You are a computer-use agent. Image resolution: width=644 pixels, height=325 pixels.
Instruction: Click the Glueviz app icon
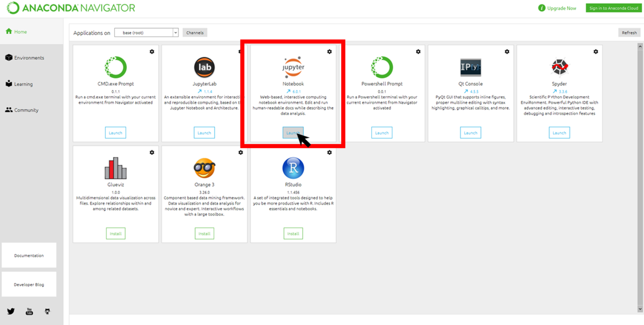tap(115, 168)
